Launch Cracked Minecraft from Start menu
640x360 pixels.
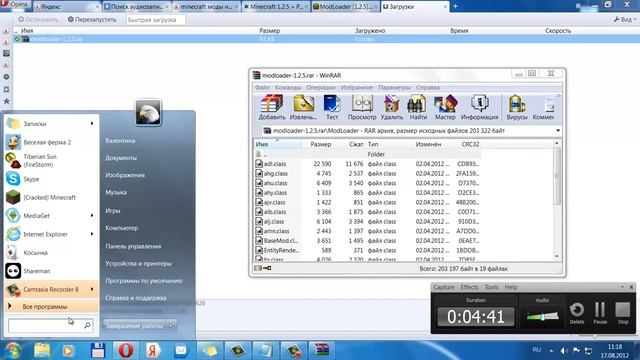pos(51,197)
